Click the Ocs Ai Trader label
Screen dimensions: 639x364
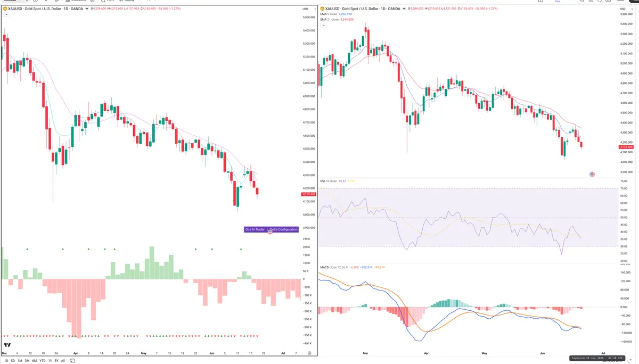(255, 229)
